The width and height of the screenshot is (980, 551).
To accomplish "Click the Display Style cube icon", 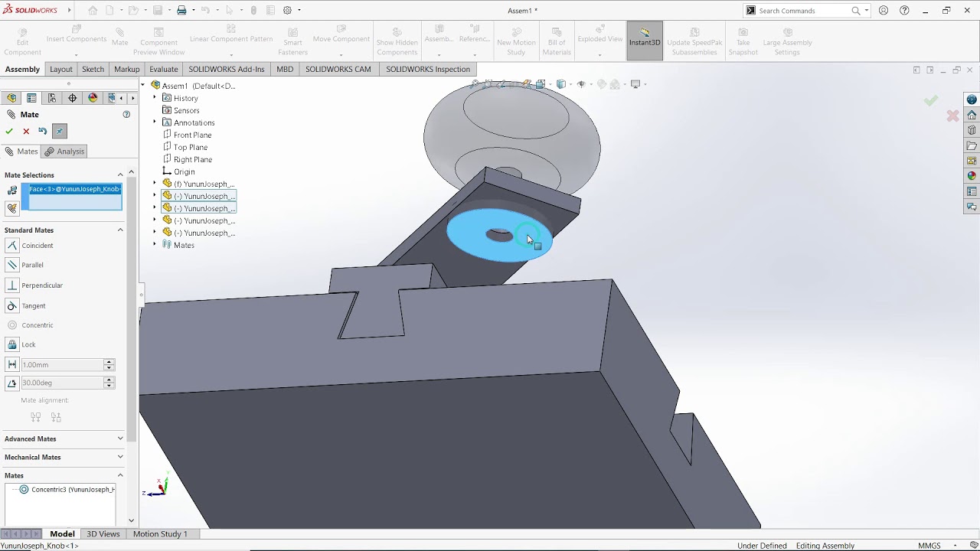I will coord(561,84).
